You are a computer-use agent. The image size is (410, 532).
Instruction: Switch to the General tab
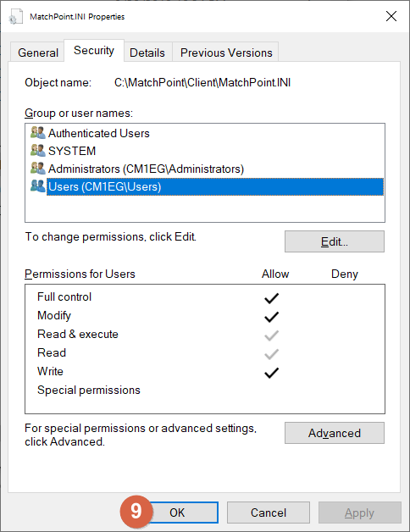(38, 53)
